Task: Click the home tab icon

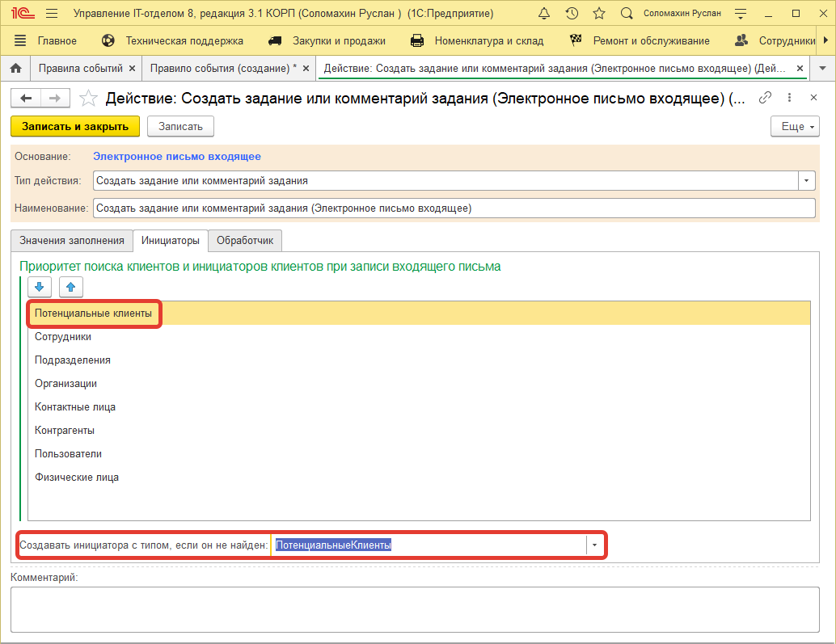Action: (x=15, y=68)
